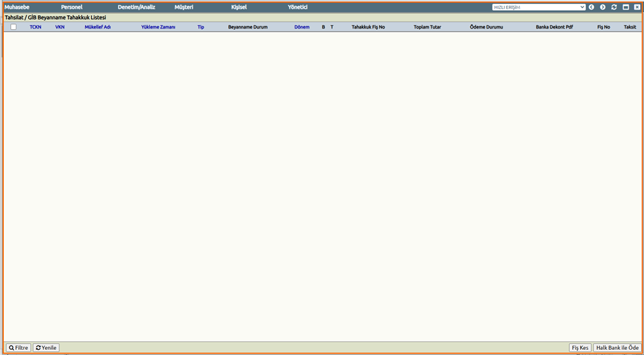Click the Tahsilat / GİB Beyanname Tahakkuk Listesi title
Image resolution: width=644 pixels, height=355 pixels.
(x=55, y=18)
